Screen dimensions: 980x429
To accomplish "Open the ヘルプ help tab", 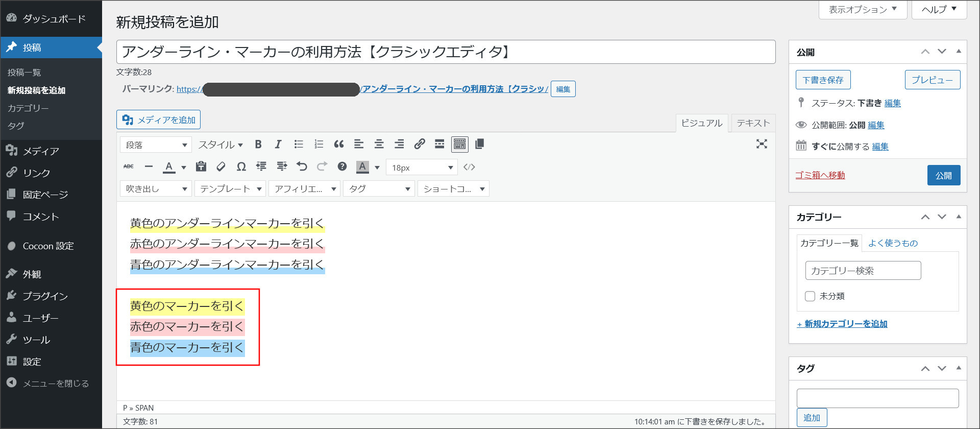I will tap(939, 9).
